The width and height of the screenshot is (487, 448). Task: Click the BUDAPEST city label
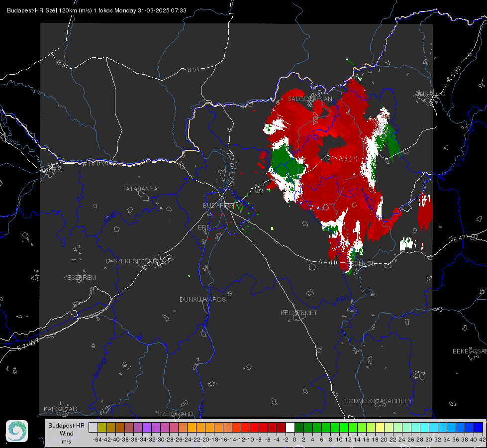pyautogui.click(x=218, y=205)
